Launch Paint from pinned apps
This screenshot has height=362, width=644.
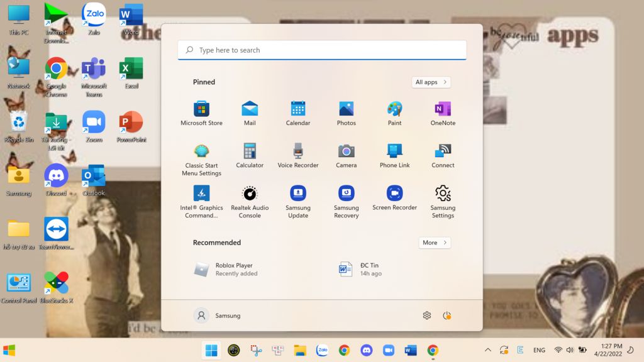pyautogui.click(x=394, y=113)
